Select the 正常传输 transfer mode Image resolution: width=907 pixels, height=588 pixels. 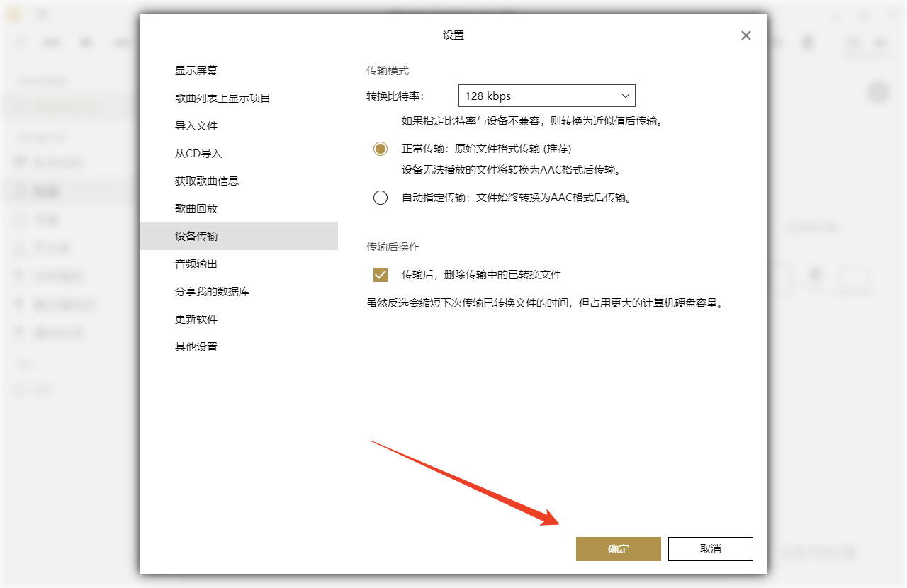point(381,149)
